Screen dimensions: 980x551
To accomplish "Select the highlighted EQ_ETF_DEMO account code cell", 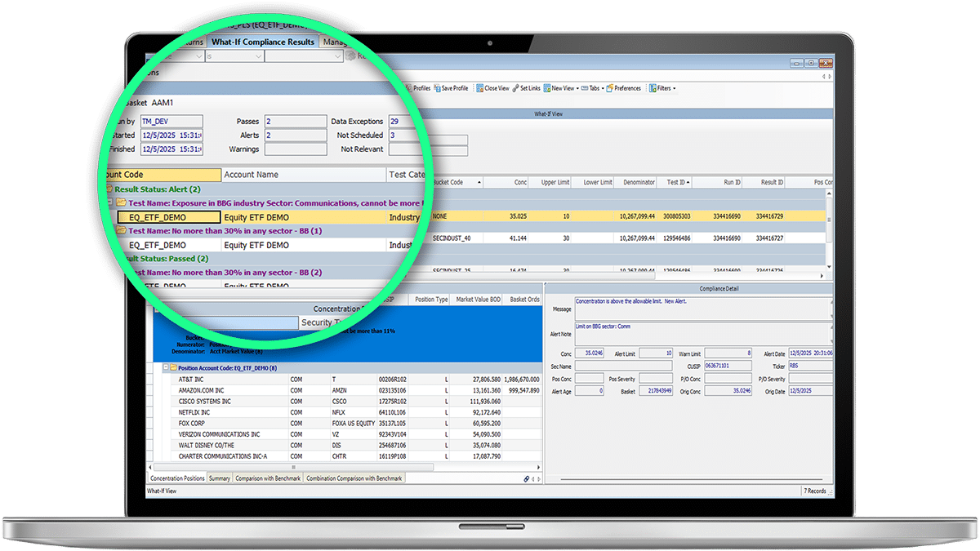I will [x=168, y=218].
